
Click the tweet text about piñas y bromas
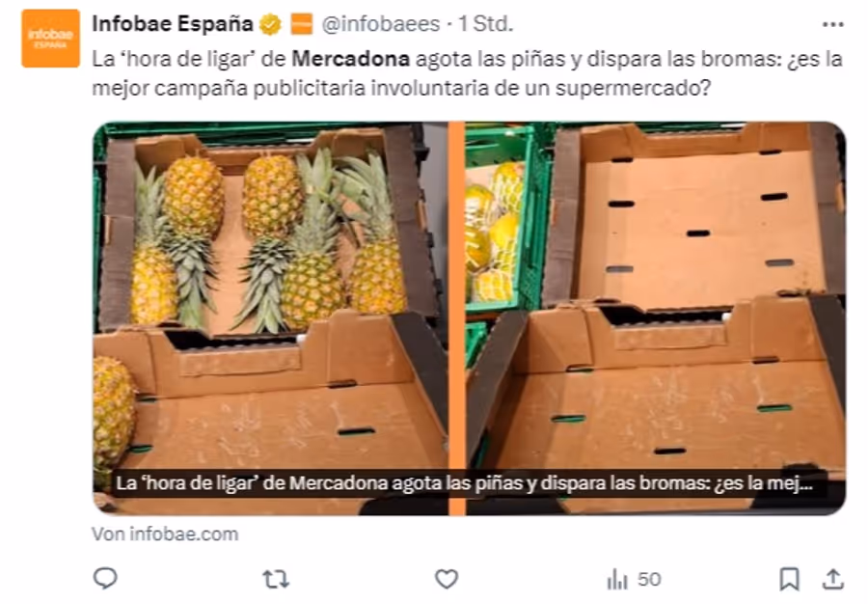pos(467,73)
